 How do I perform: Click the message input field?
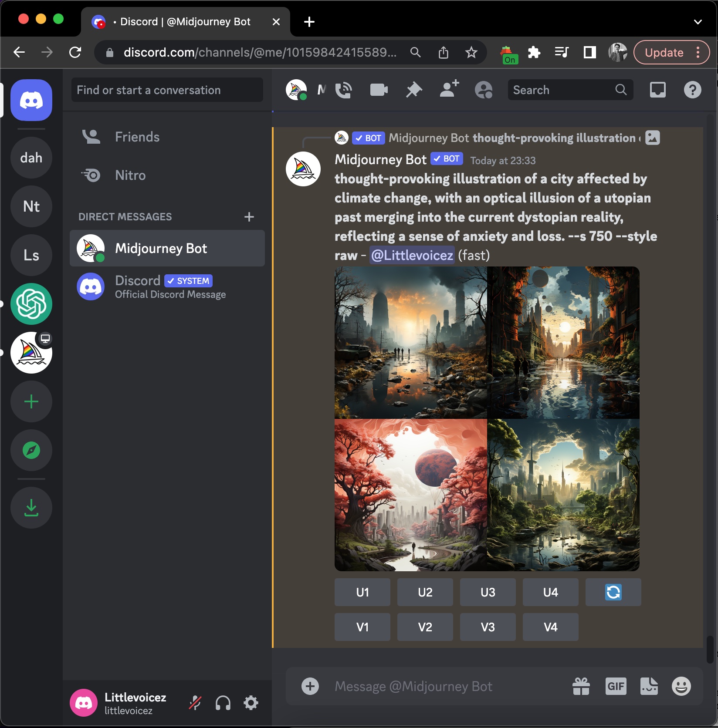point(444,687)
